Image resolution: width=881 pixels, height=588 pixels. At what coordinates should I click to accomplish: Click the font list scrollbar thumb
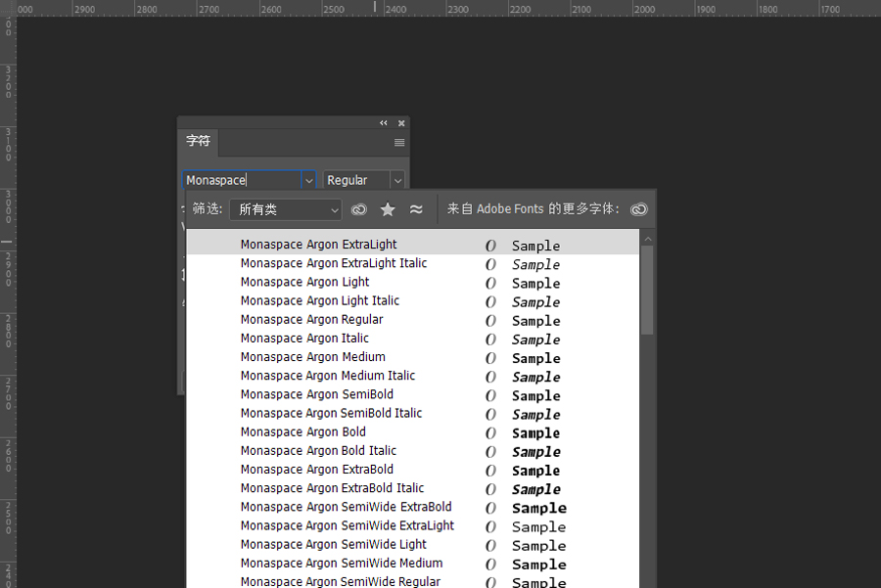click(647, 290)
